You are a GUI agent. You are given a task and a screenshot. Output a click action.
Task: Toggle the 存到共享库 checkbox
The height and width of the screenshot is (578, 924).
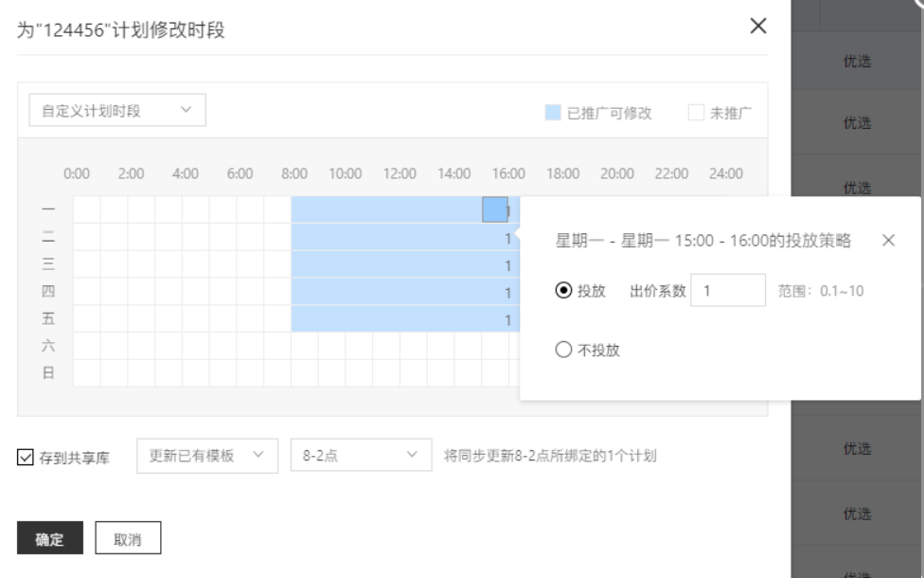pyautogui.click(x=26, y=458)
